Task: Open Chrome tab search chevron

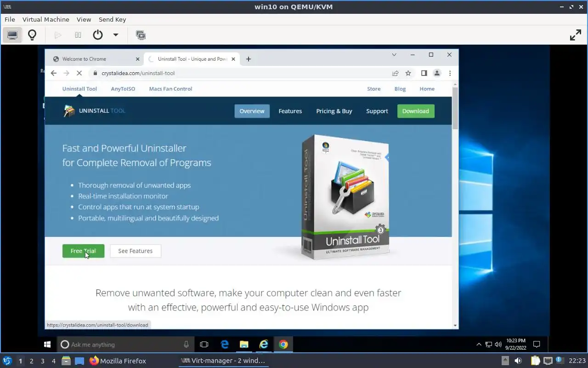Action: coord(394,54)
